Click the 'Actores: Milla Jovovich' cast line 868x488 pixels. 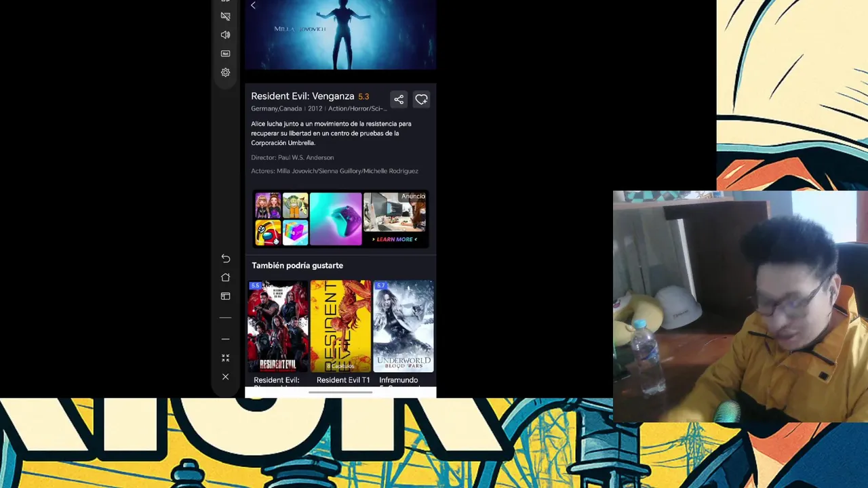334,171
